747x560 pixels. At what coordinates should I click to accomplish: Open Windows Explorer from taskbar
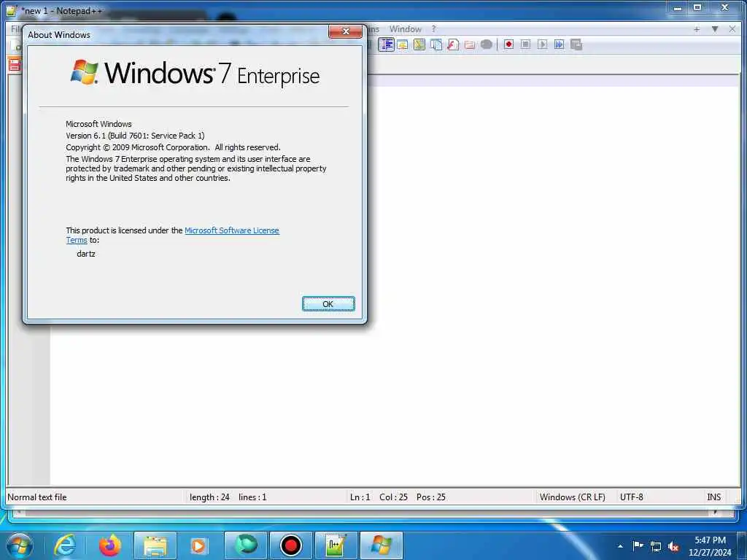[155, 545]
